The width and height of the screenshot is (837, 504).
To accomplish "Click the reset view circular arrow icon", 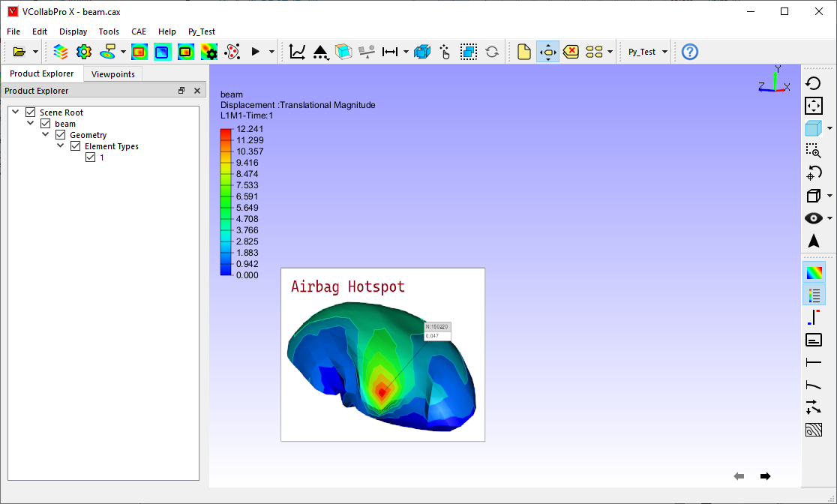I will coord(814,83).
